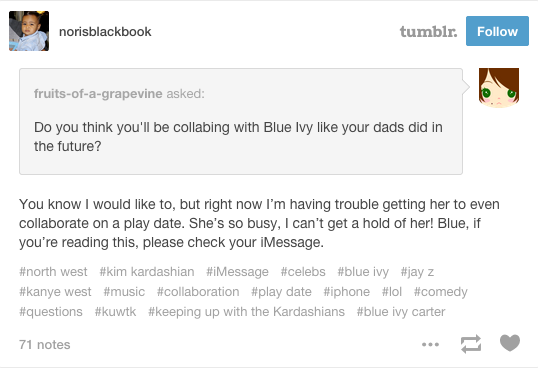The width and height of the screenshot is (538, 370).
Task: Click the tumblr logo
Action: click(x=429, y=32)
